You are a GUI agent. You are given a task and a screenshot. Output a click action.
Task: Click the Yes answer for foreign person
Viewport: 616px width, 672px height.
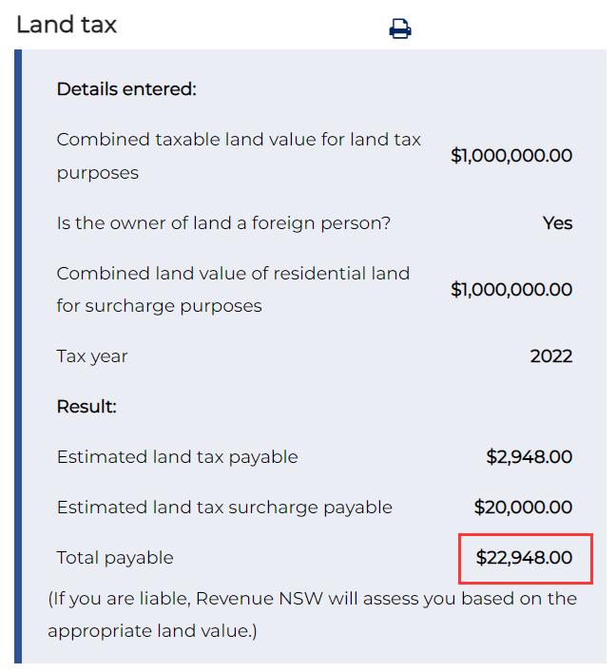pyautogui.click(x=557, y=223)
